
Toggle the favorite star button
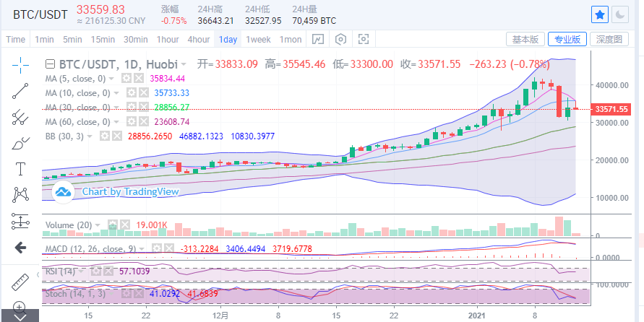pyautogui.click(x=600, y=15)
